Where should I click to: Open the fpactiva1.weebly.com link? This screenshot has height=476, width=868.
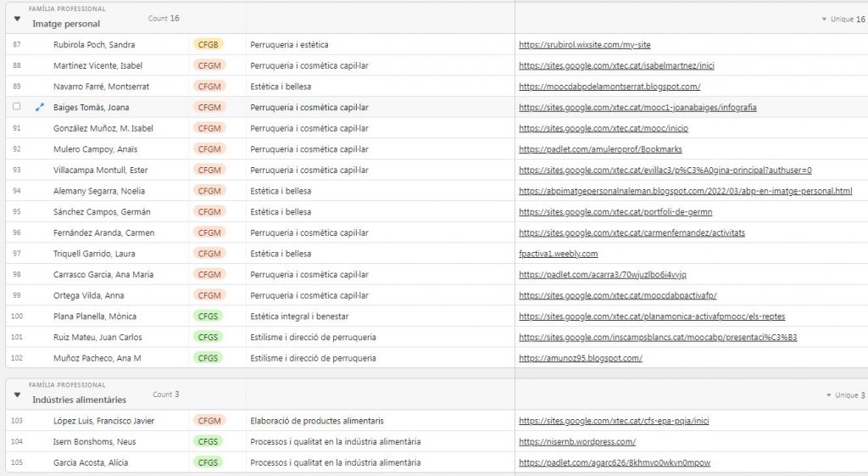558,254
